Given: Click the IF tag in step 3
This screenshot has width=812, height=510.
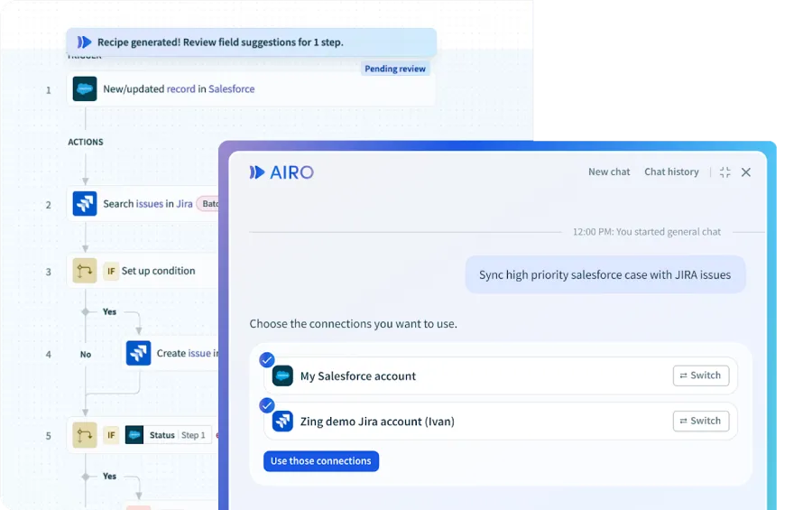Looking at the screenshot, I should (x=111, y=271).
